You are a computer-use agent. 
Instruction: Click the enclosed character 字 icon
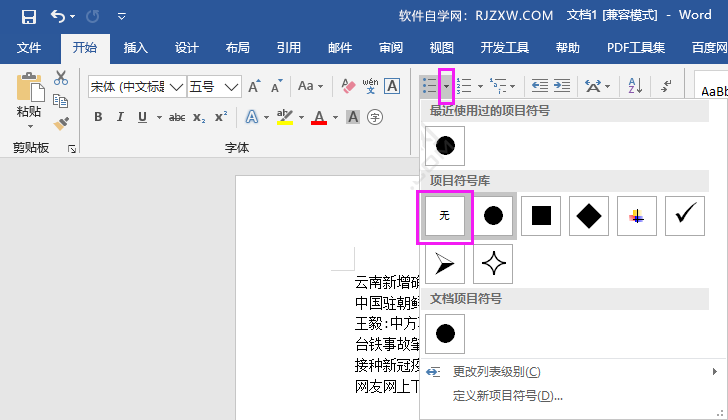point(375,117)
